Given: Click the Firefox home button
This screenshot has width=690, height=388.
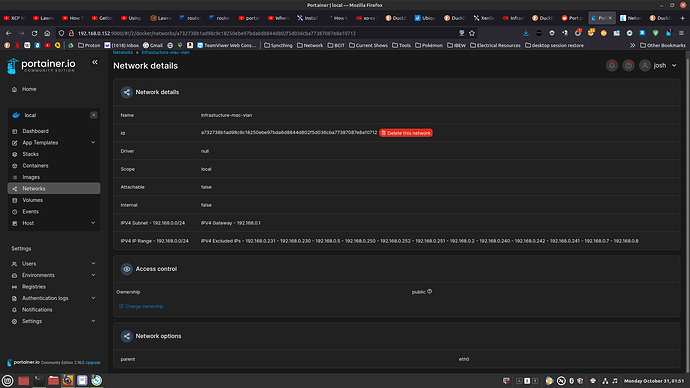Looking at the screenshot, I should point(47,33).
